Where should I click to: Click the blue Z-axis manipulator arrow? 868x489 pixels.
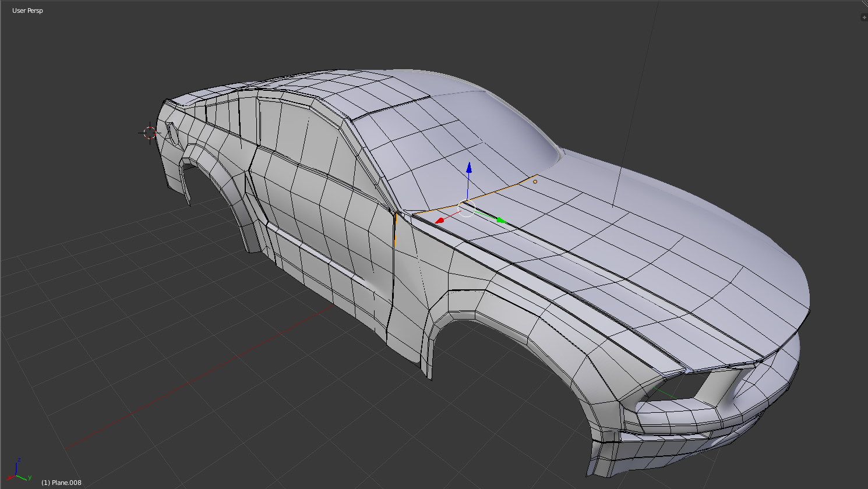pos(468,169)
